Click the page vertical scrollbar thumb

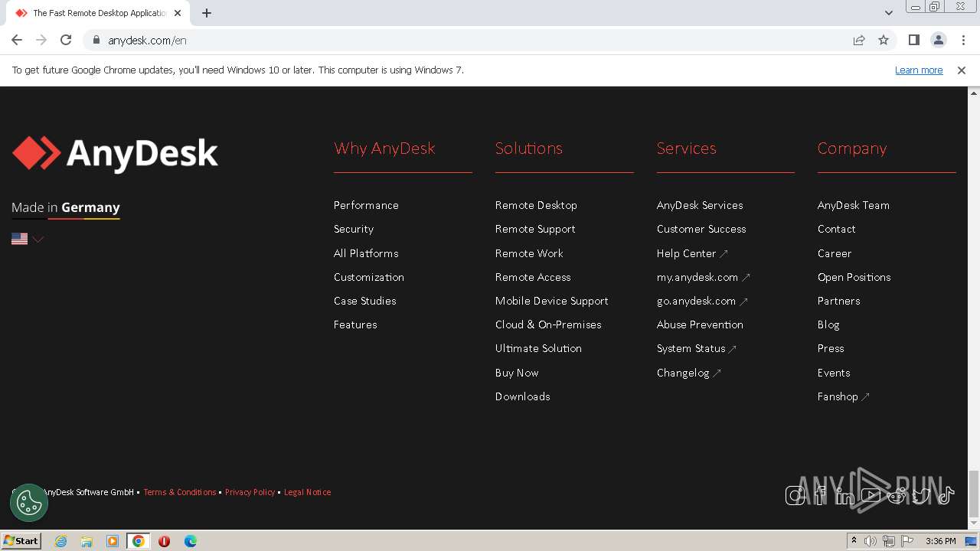coord(973,494)
